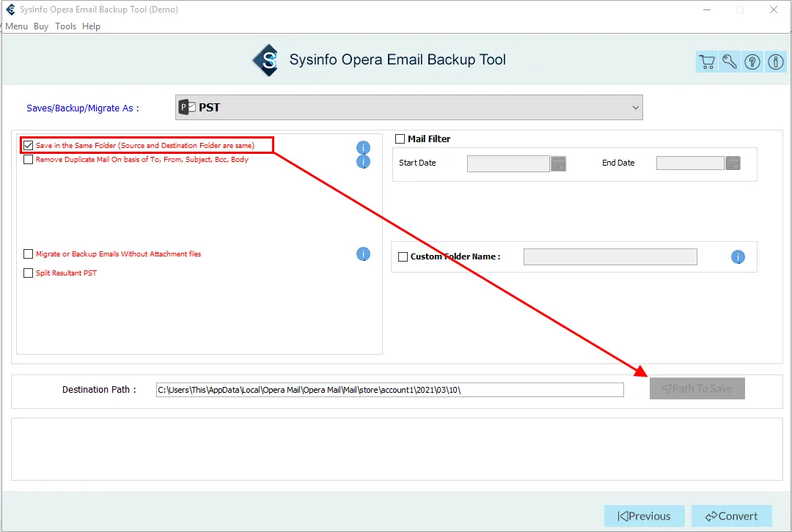Click the info about icon in header
The width and height of the screenshot is (792, 532).
coord(775,62)
